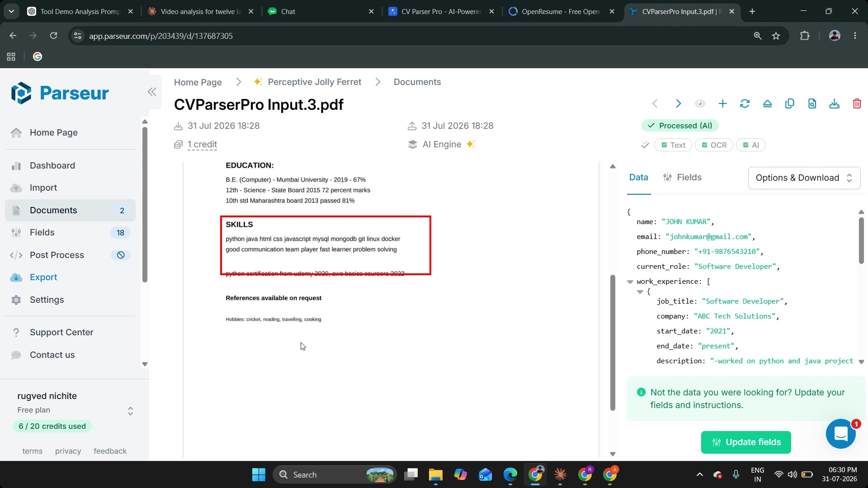Open File Explorer from taskbar
The height and width of the screenshot is (488, 868).
[x=435, y=475]
